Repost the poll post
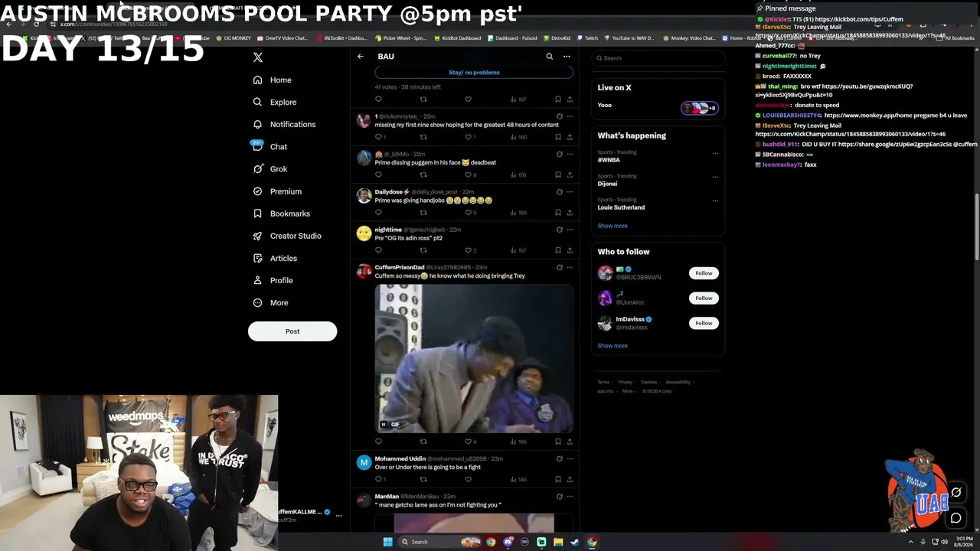Viewport: 980px width, 551px height. 423,99
